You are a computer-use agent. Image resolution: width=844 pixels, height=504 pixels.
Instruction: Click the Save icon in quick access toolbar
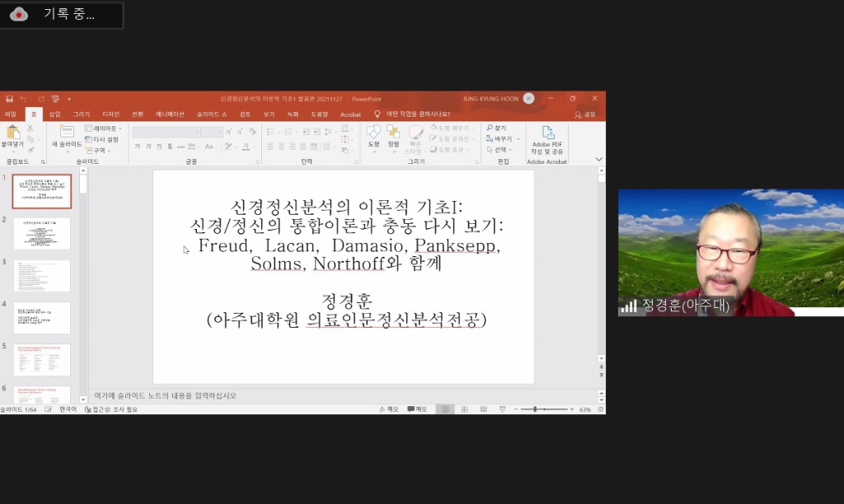pos(9,99)
